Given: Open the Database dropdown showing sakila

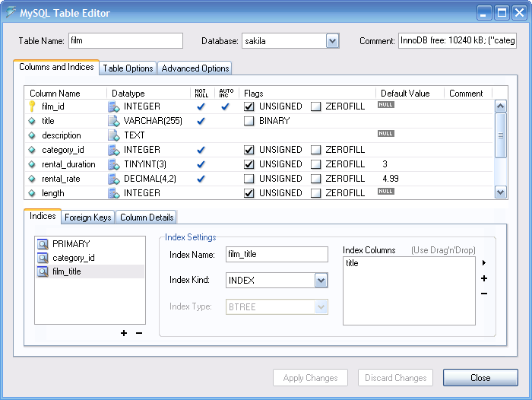Looking at the screenshot, I should pyautogui.click(x=332, y=41).
